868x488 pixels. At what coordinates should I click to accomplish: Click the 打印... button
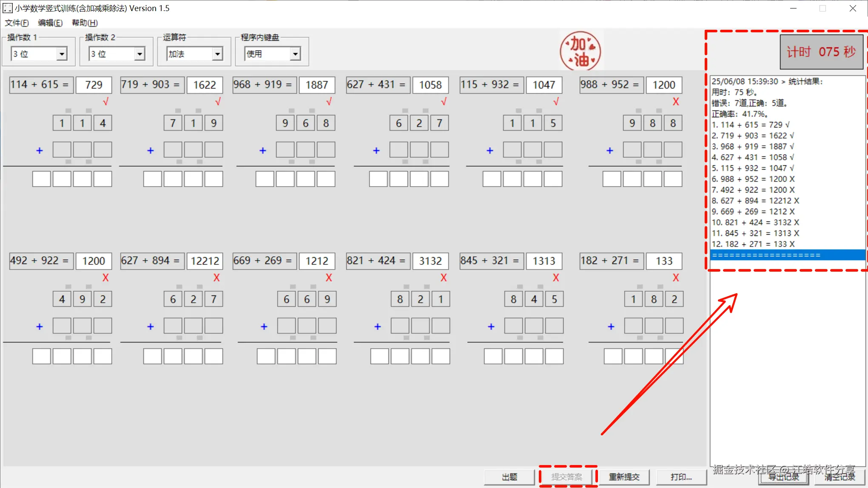pyautogui.click(x=681, y=477)
